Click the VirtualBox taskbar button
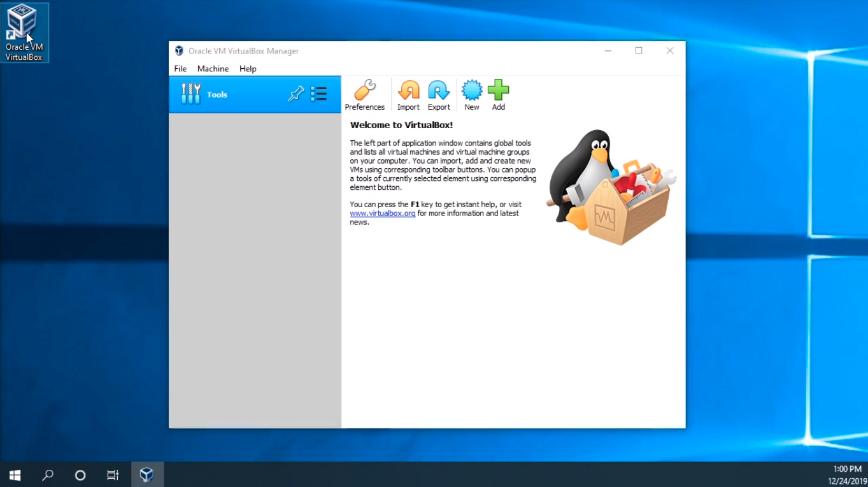 [x=147, y=475]
